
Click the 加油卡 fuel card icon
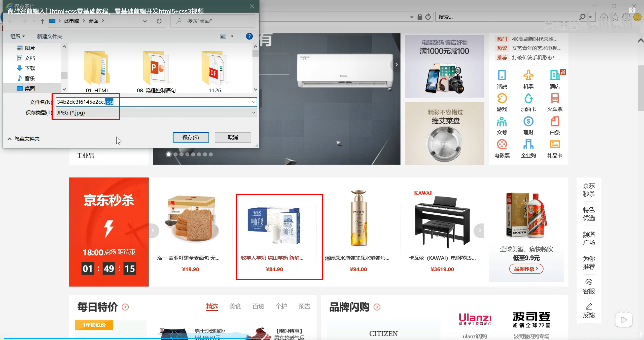[528, 98]
